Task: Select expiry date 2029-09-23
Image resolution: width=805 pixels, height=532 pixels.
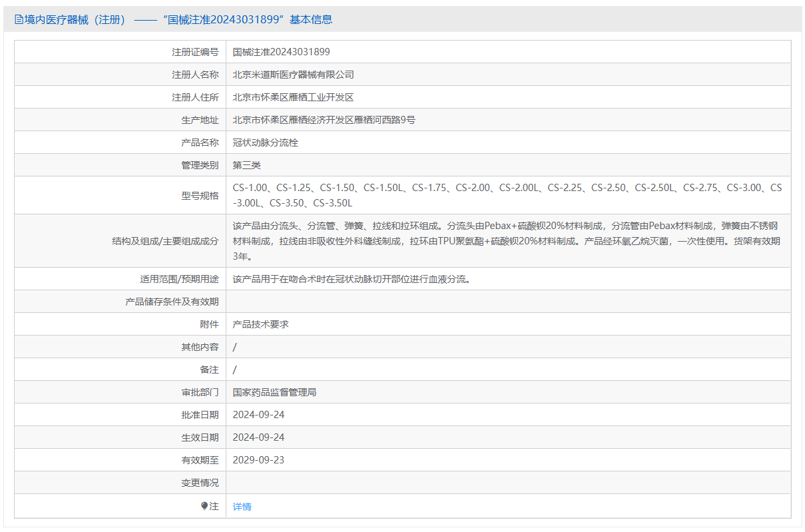Action: (258, 460)
